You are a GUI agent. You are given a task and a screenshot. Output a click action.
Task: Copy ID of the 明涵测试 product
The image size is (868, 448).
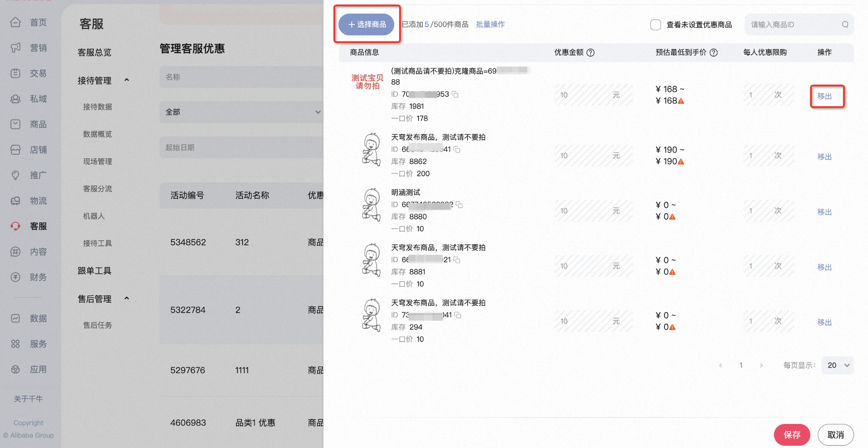coord(459,205)
